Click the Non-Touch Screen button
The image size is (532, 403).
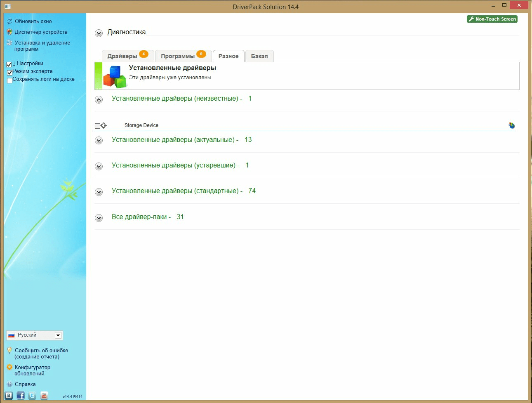tap(492, 19)
